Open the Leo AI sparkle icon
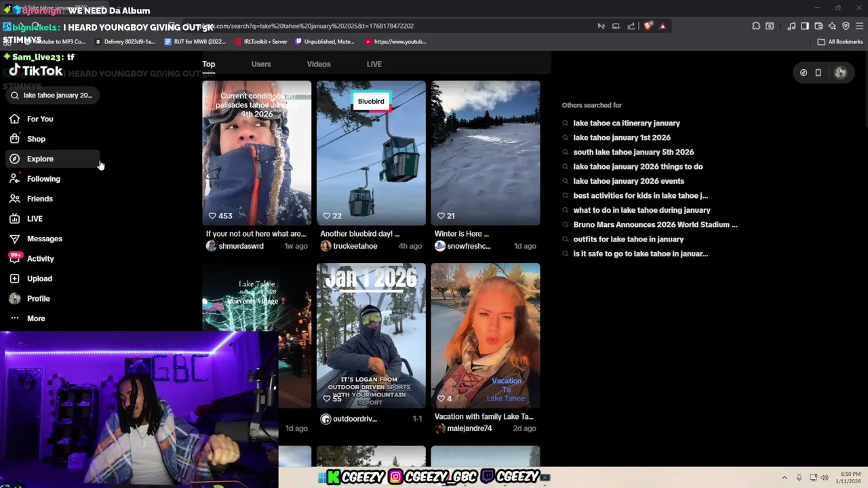This screenshot has width=868, height=488. pyautogui.click(x=832, y=26)
